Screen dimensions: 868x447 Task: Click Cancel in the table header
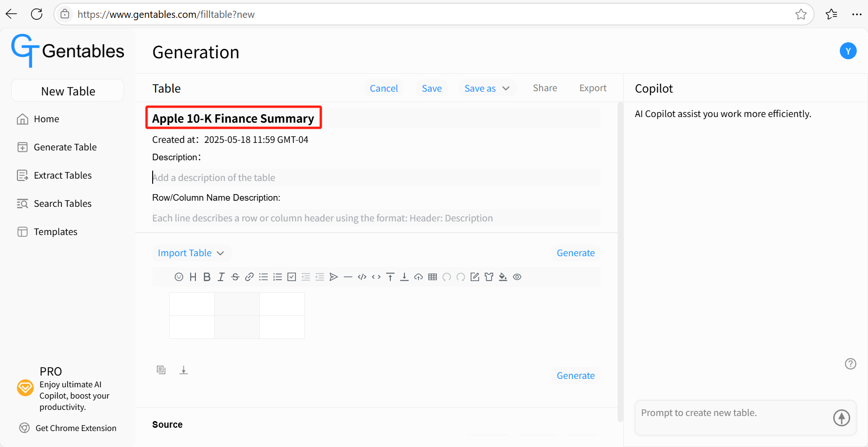click(x=384, y=88)
